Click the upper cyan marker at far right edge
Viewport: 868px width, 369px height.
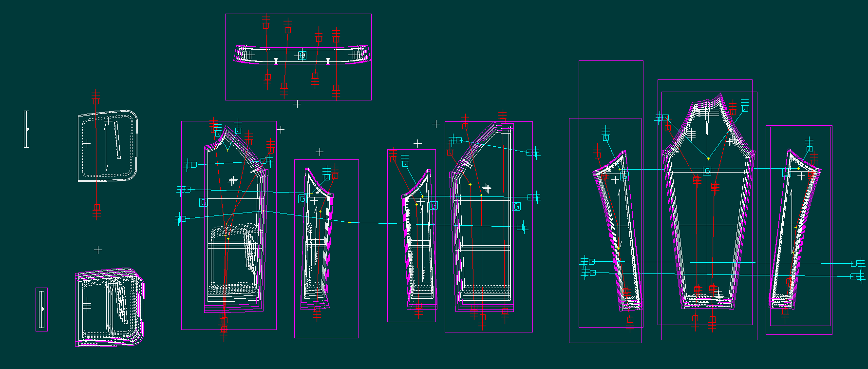pyautogui.click(x=857, y=264)
